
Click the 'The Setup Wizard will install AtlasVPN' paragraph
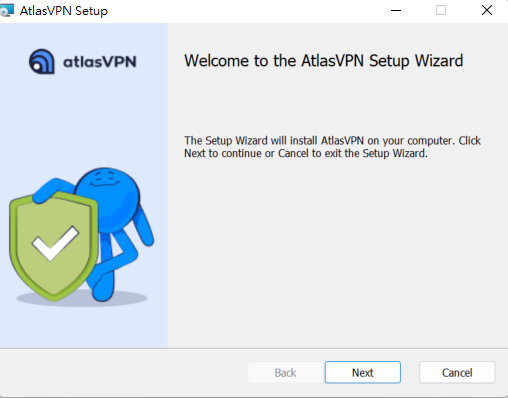332,147
